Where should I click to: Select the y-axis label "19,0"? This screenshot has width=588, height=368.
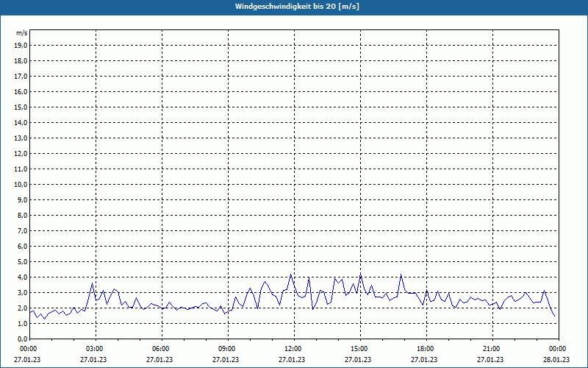coord(21,46)
